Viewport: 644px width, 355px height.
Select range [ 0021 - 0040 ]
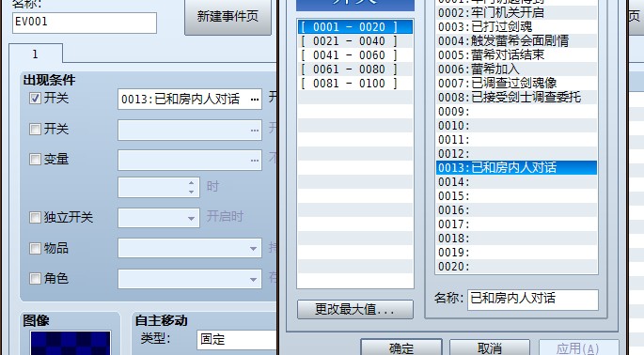coord(355,41)
